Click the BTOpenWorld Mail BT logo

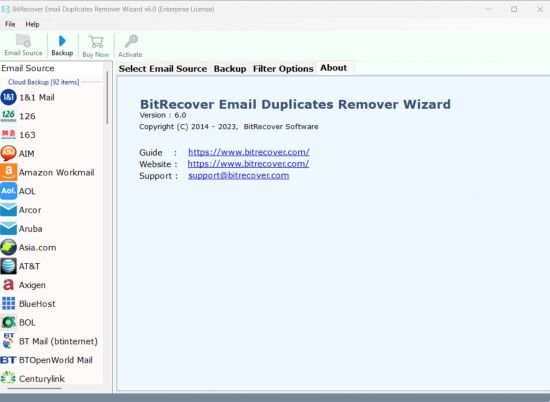click(x=8, y=360)
